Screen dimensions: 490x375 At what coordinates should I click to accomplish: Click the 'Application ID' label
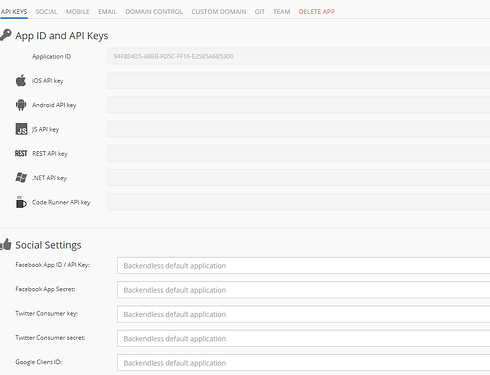(51, 56)
